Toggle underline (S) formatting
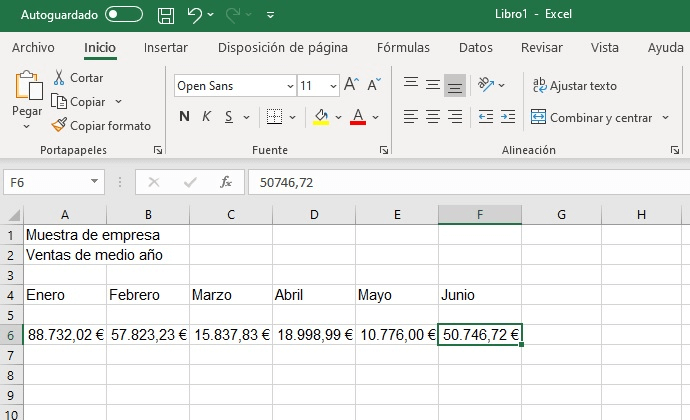This screenshot has height=420, width=690. (x=228, y=117)
